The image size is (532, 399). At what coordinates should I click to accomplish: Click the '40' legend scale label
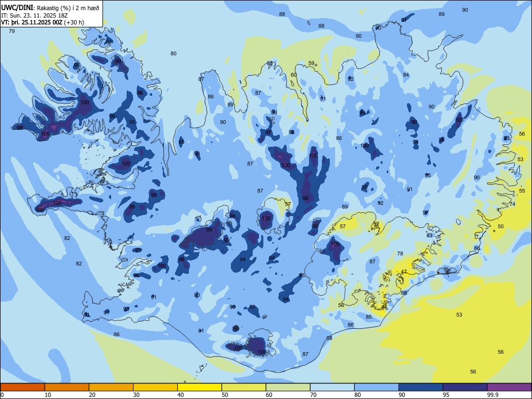point(180,395)
